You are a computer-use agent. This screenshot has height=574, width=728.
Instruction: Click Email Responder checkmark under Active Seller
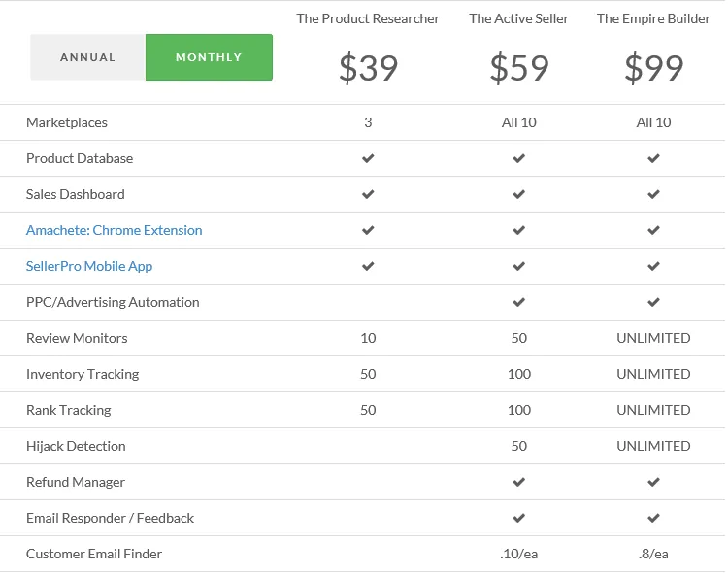pos(519,518)
